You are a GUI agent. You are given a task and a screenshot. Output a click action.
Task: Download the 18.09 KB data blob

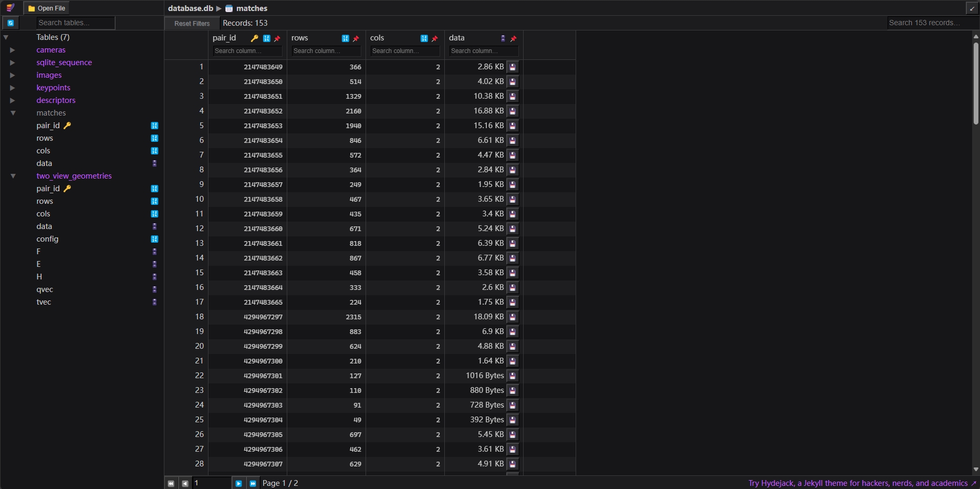[x=513, y=317]
